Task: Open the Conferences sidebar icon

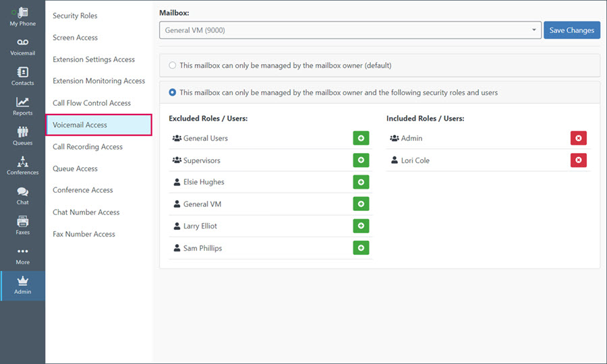Action: (x=22, y=161)
